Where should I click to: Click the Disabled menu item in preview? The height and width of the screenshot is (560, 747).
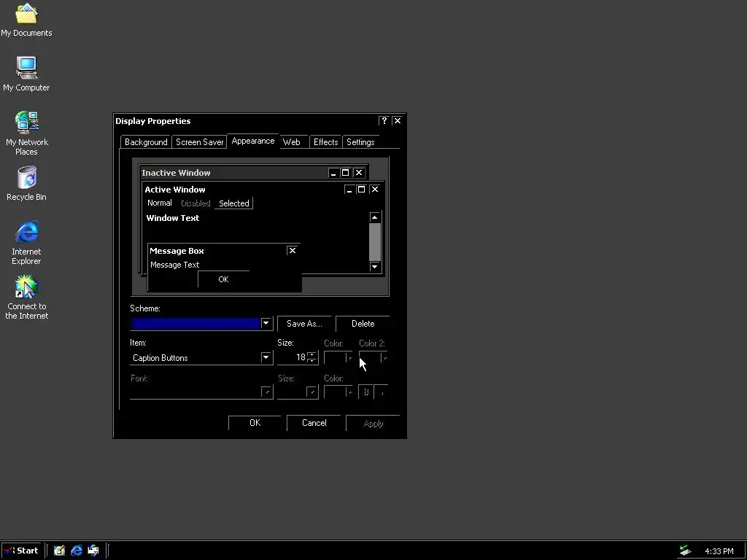click(x=196, y=203)
